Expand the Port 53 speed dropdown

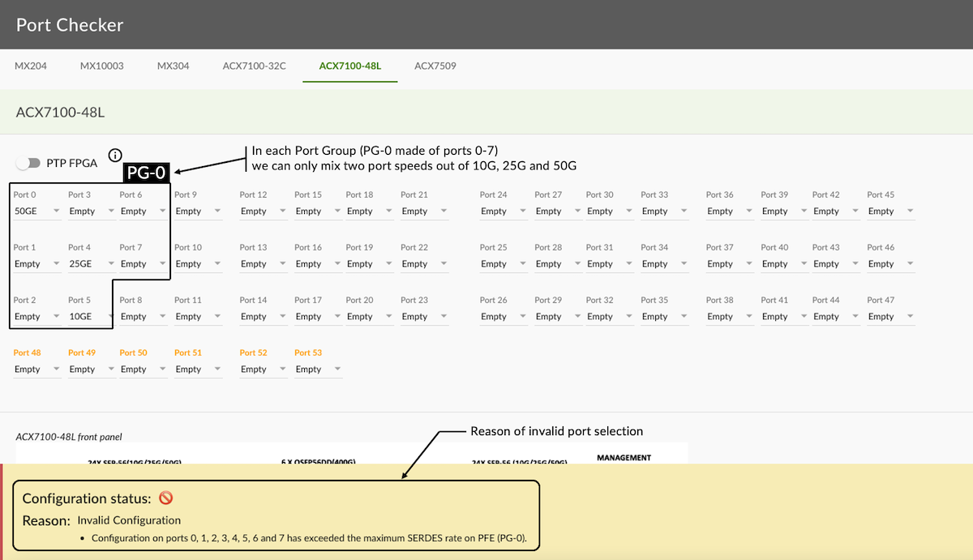pyautogui.click(x=318, y=370)
